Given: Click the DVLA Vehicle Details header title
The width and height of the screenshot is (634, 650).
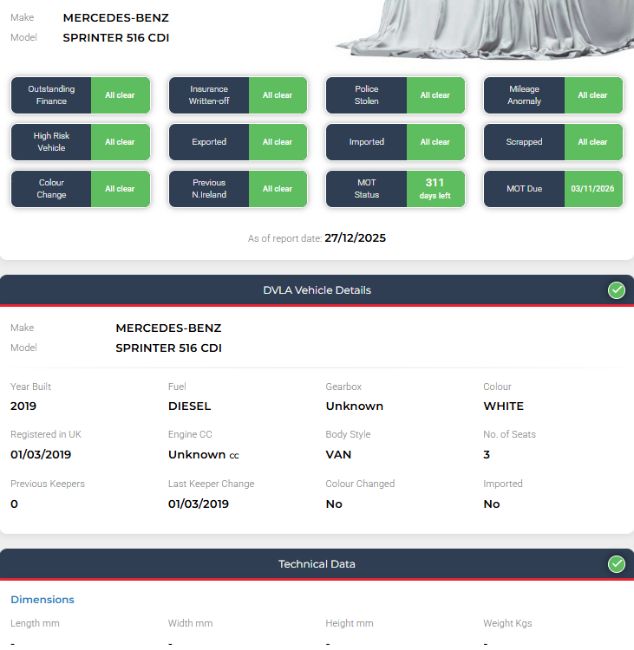Looking at the screenshot, I should (317, 290).
